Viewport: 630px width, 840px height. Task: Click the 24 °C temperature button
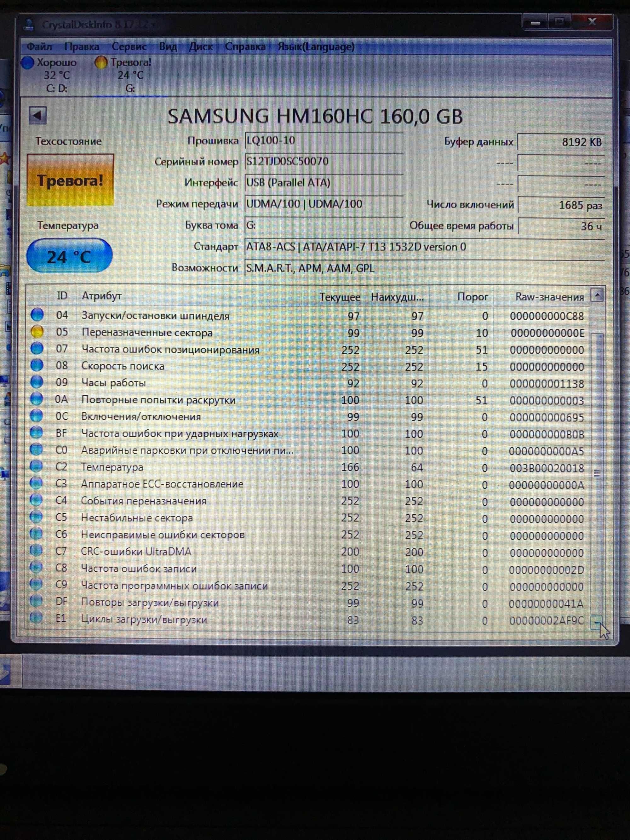coord(70,255)
